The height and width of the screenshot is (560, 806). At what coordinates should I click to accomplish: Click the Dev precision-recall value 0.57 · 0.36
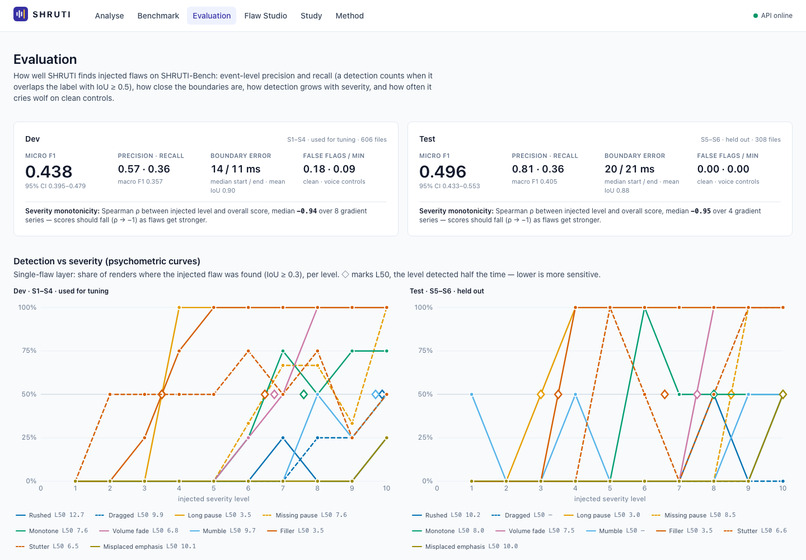[144, 169]
